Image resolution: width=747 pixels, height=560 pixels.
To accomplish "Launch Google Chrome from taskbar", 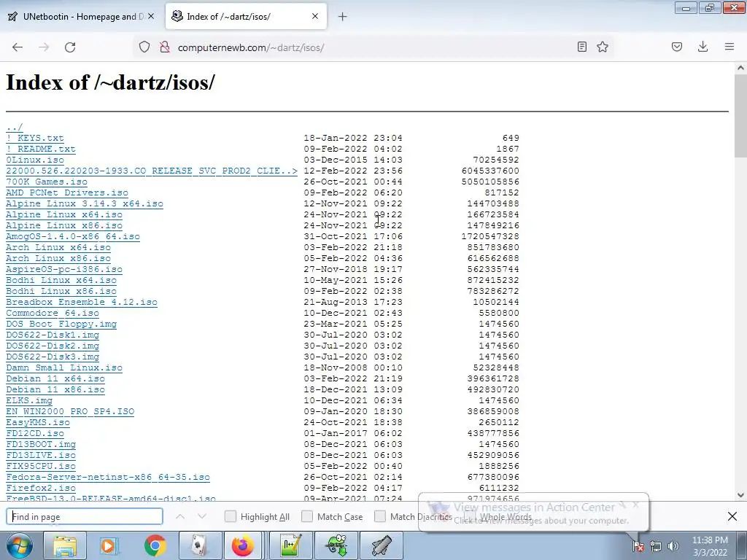I will (x=155, y=545).
